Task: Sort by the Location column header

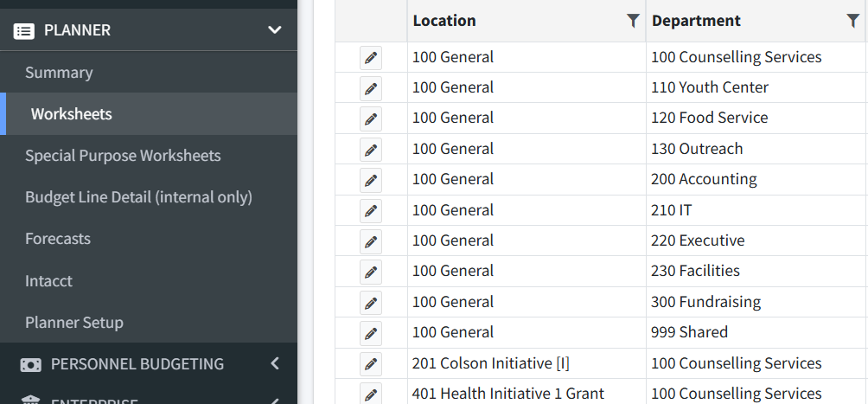Action: point(444,21)
